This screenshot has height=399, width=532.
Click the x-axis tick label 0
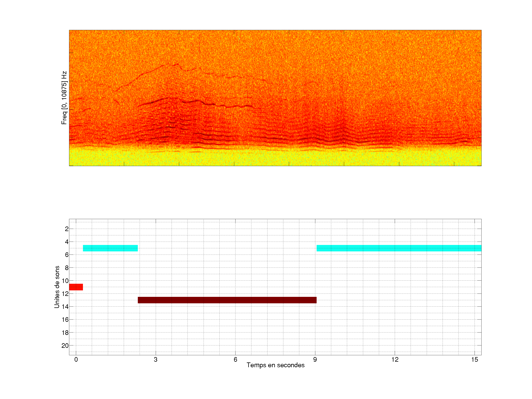click(76, 359)
